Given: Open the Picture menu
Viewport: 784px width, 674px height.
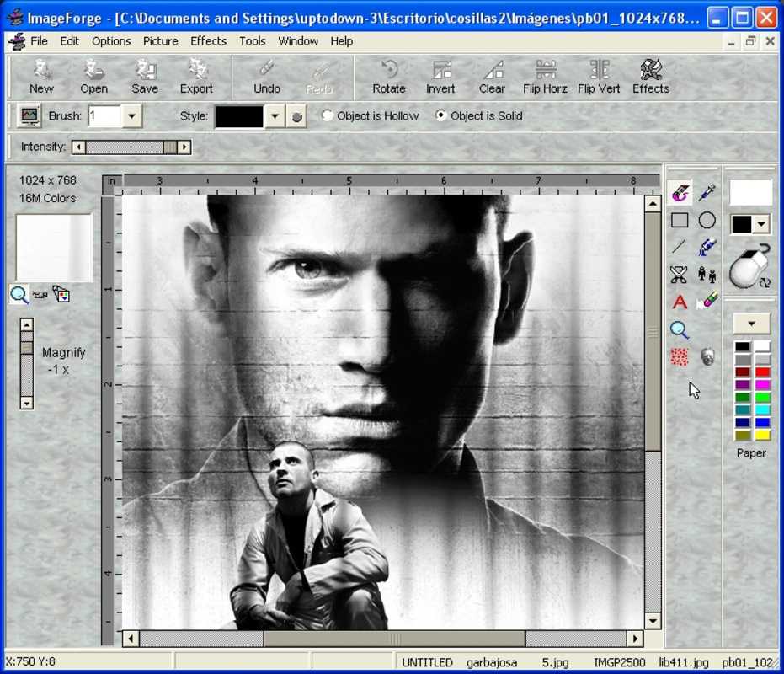Looking at the screenshot, I should click(161, 41).
